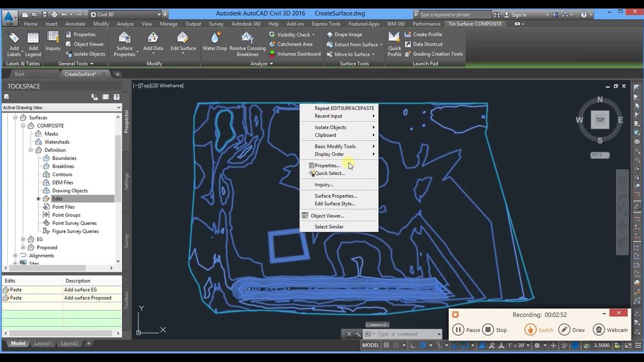The height and width of the screenshot is (362, 644).
Task: Toggle polar tracking in status bar
Action: (423, 345)
